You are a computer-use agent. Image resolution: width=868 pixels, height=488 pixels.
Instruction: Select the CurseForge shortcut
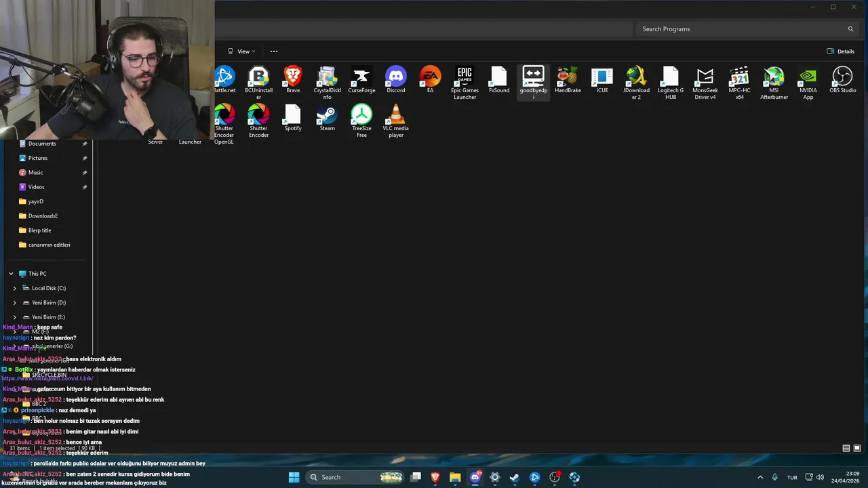[361, 80]
